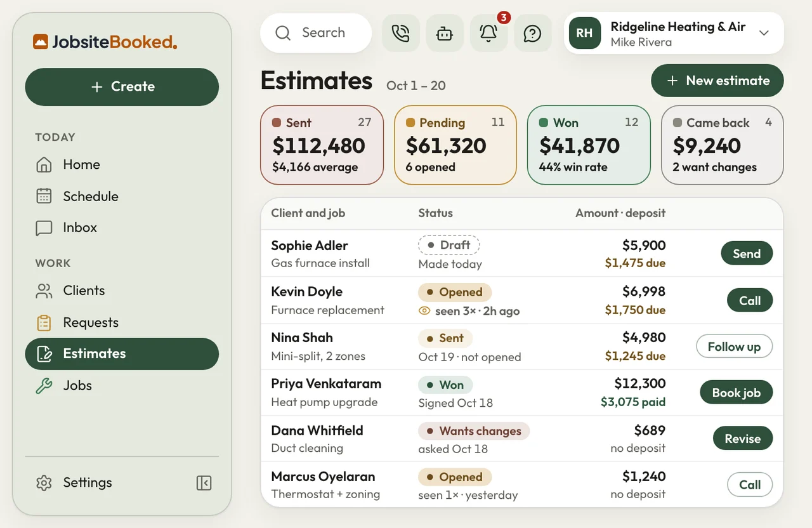Click the Create button
812x528 pixels.
pos(122,87)
